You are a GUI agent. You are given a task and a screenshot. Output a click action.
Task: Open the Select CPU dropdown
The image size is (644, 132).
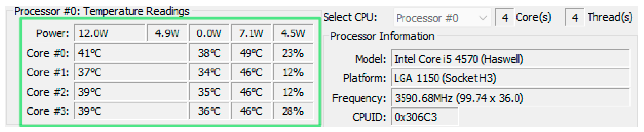[442, 18]
